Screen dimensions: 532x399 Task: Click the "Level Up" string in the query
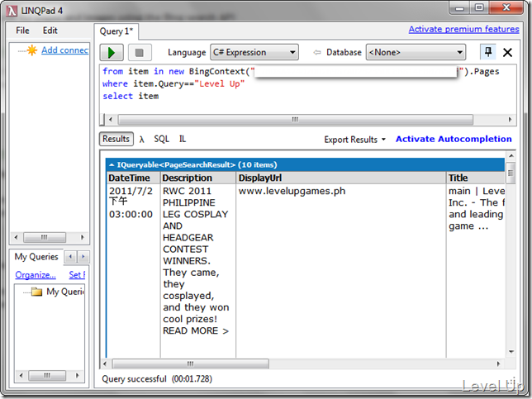(220, 83)
